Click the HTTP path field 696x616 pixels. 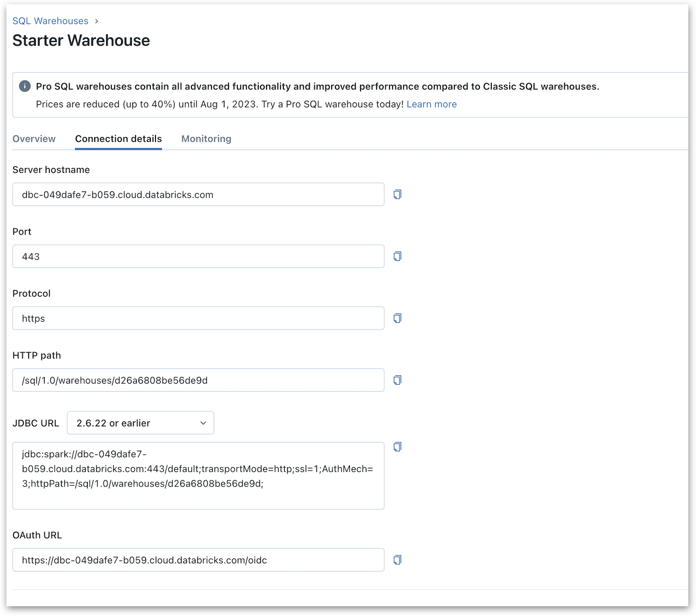(x=198, y=380)
